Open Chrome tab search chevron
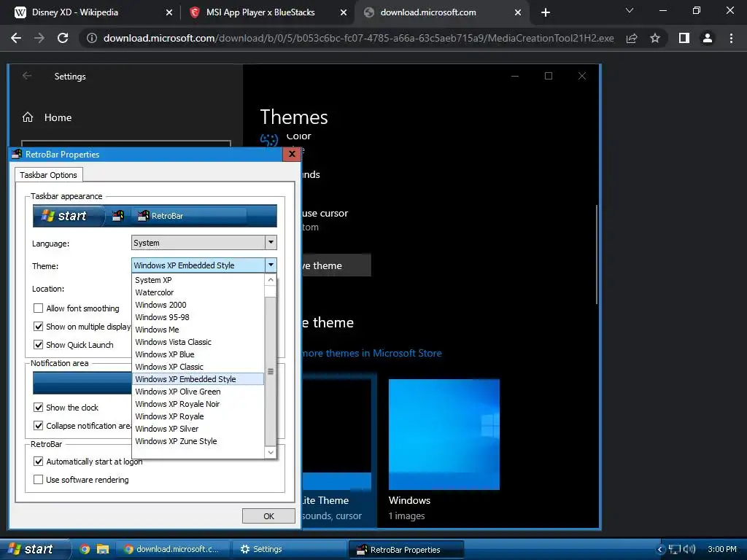Screen dimensions: 747x560 coord(630,10)
